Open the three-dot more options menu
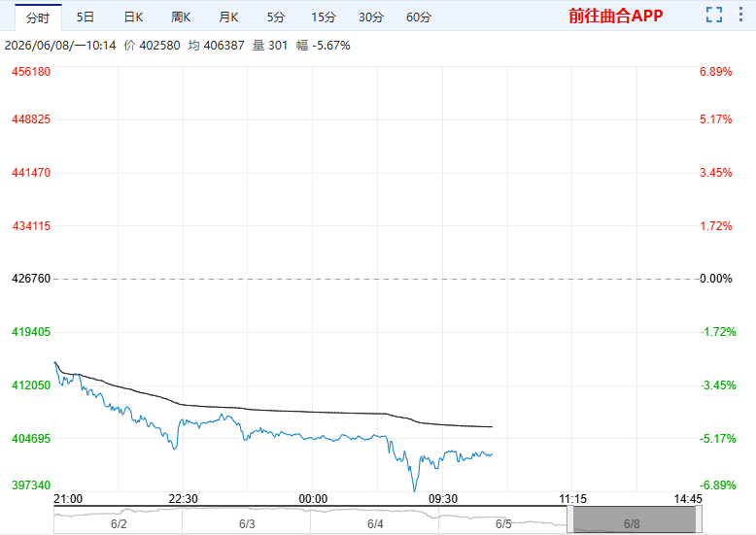This screenshot has width=756, height=535. (x=741, y=15)
